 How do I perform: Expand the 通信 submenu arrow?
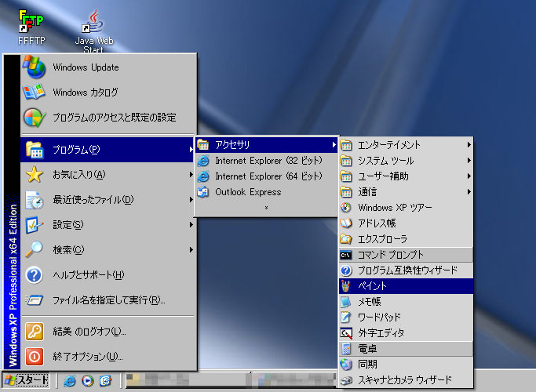pyautogui.click(x=469, y=192)
